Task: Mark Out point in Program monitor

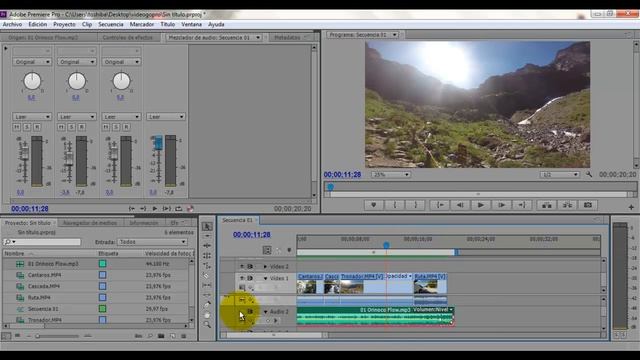Action: pos(416,205)
